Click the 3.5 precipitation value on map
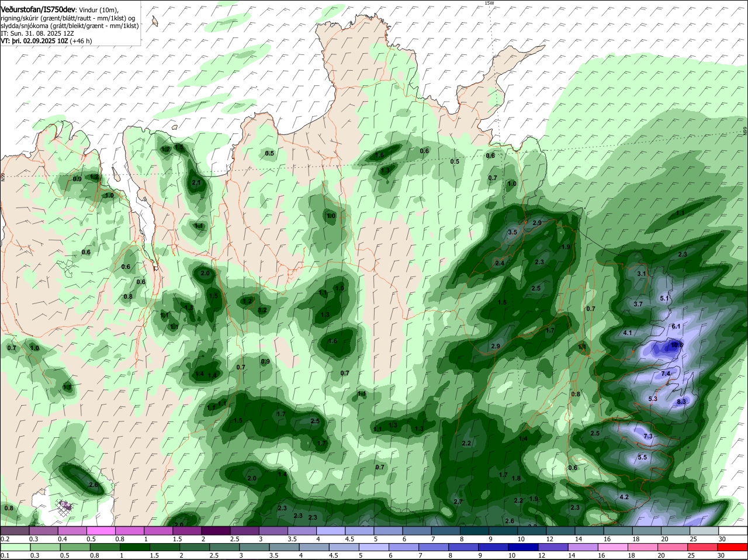Screen dimensions: 748x560 (512, 232)
